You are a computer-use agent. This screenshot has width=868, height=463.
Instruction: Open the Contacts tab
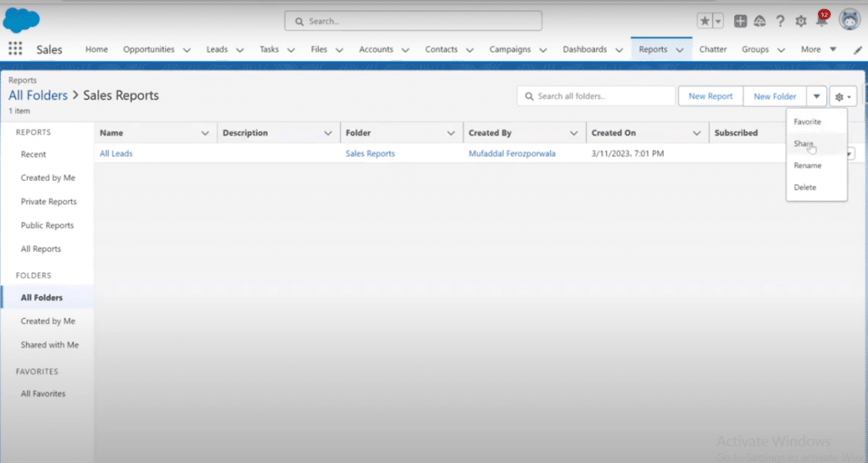pyautogui.click(x=441, y=49)
